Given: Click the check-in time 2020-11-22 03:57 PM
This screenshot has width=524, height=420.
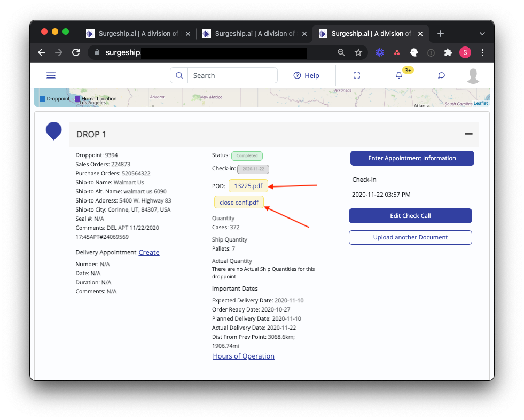Looking at the screenshot, I should pos(381,195).
